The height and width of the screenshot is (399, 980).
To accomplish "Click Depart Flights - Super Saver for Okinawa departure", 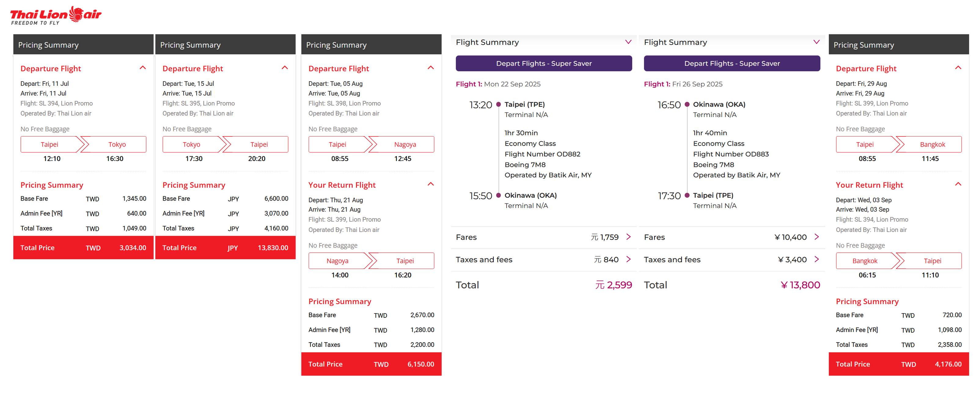I will click(x=732, y=63).
